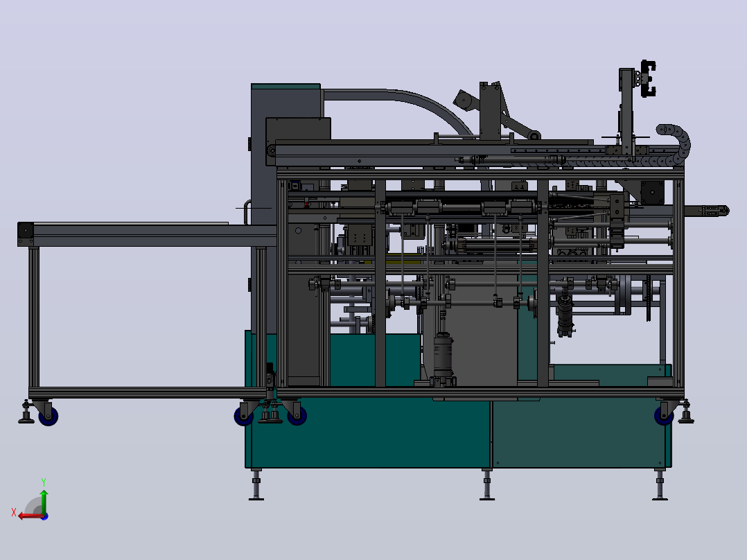Select the leftmost blue caster wheel
This screenshot has width=747, height=560.
click(48, 417)
